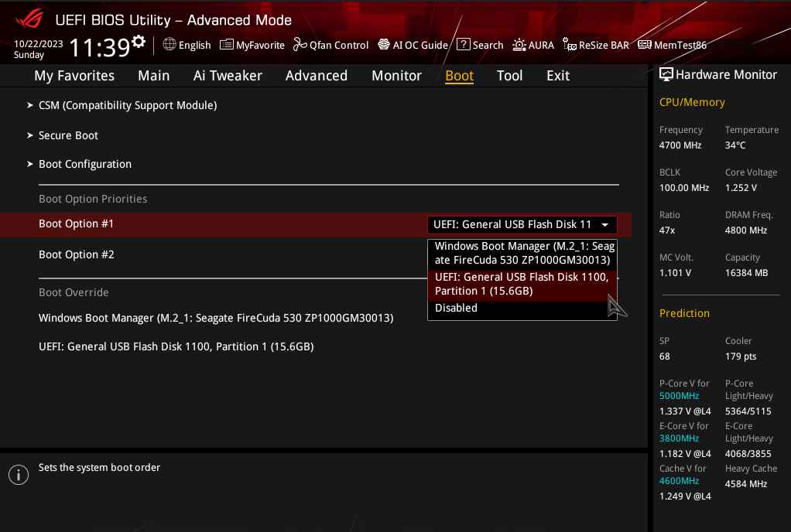791x532 pixels.
Task: Open AURA lighting settings
Action: pyautogui.click(x=533, y=45)
